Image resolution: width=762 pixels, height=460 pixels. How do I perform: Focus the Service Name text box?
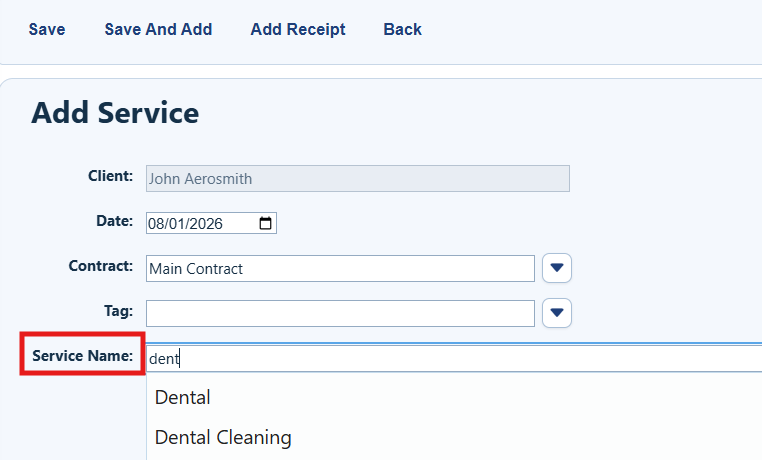(x=454, y=358)
